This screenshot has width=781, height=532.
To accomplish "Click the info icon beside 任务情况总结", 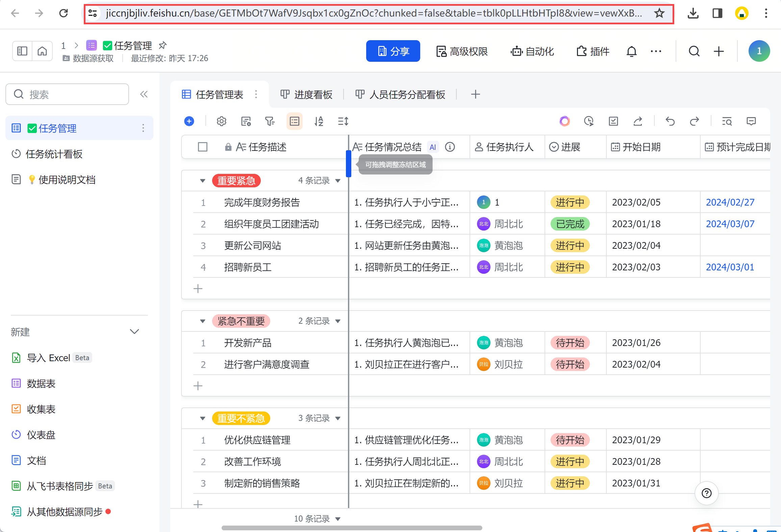I will coord(450,147).
